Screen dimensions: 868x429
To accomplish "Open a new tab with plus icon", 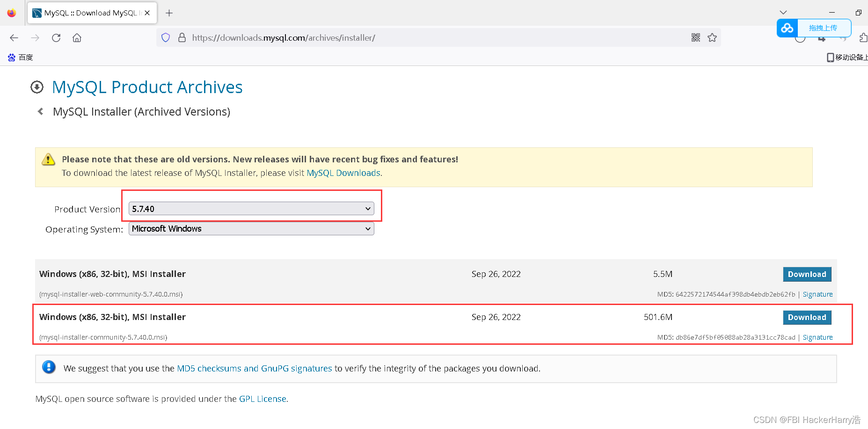I will (x=169, y=13).
